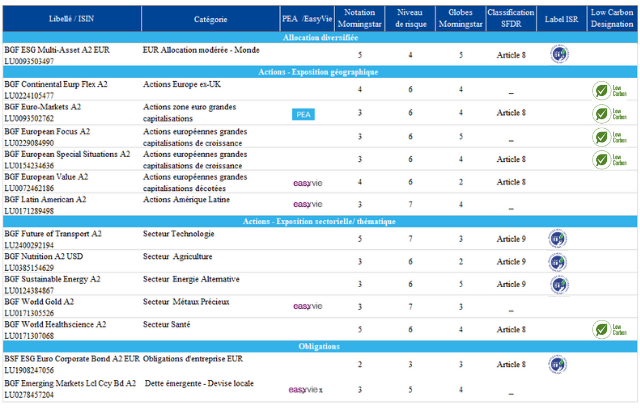Viewport: 640px width, 410px height.
Task: Select fund name BGF European Focus A2
Action: (47, 131)
